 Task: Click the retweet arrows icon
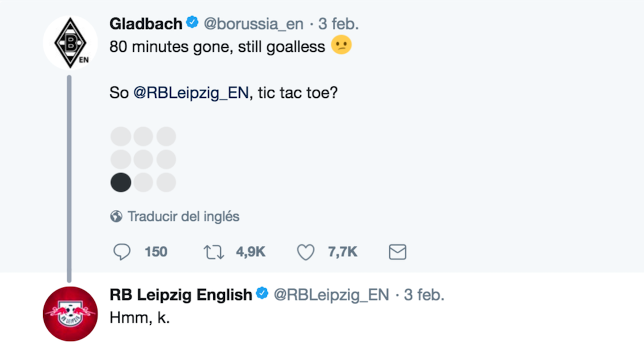214,252
